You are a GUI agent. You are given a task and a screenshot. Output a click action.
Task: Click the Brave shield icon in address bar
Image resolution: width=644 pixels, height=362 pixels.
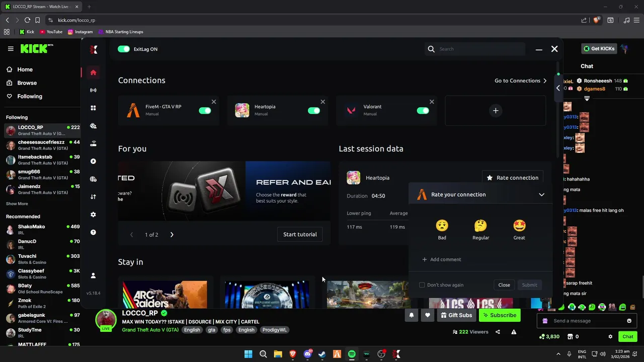point(596,20)
